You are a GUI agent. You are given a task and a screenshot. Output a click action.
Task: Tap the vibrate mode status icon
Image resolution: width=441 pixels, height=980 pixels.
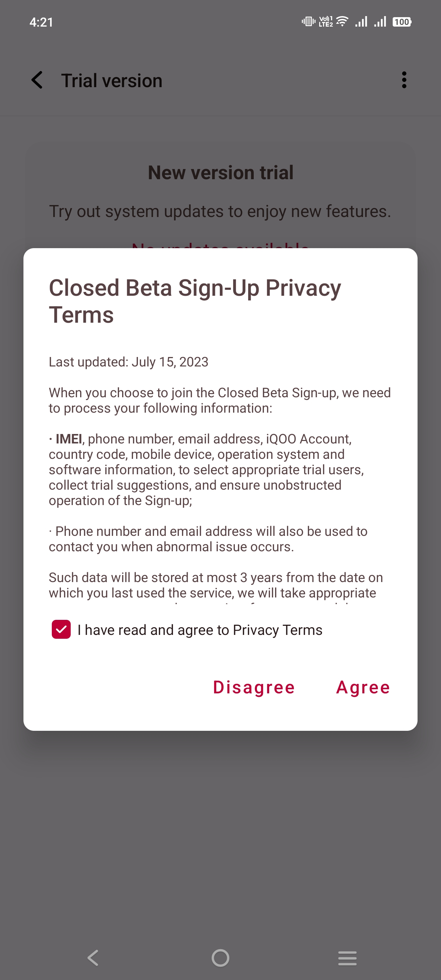point(308,22)
